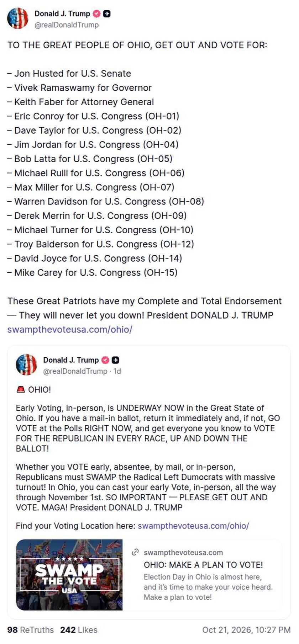Viewport: 299px width, 644px height.
Task: Open quoted post by clicking Early Voting paragraph
Action: coord(148,428)
